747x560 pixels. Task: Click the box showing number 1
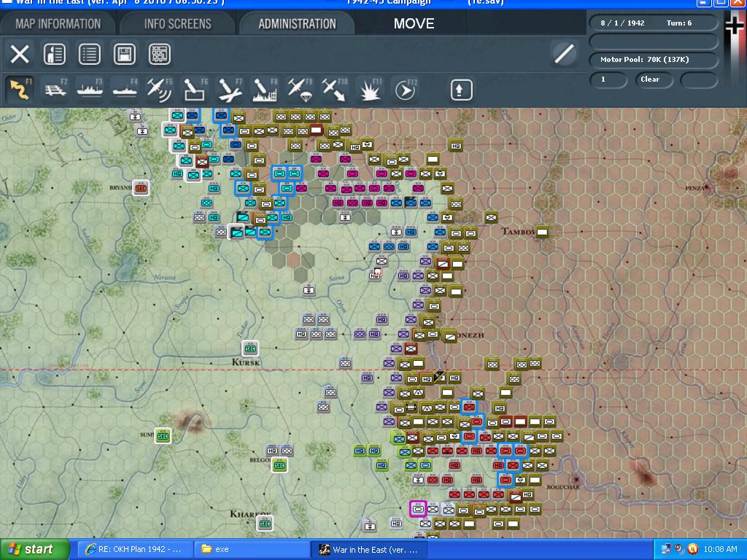tap(608, 79)
